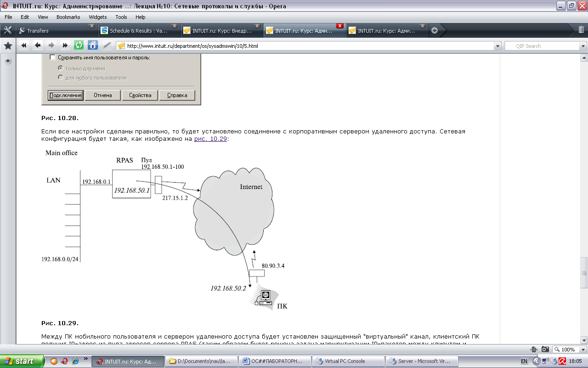Close the active INTUIT.ru tab

click(x=339, y=26)
